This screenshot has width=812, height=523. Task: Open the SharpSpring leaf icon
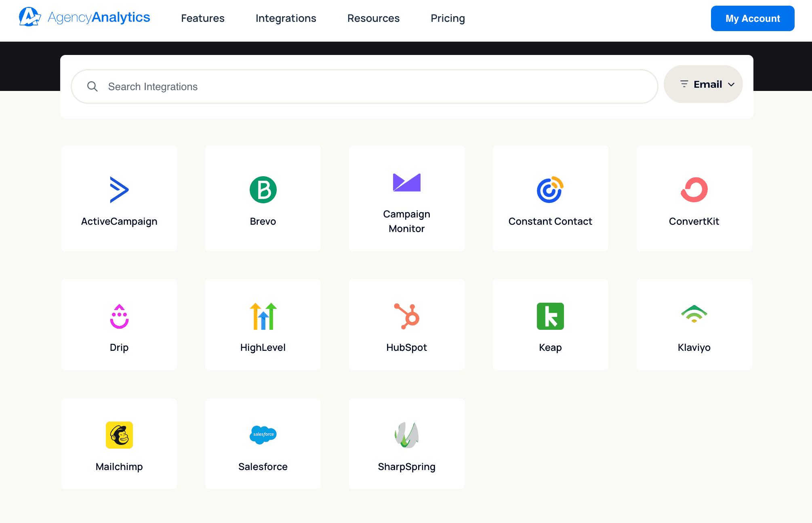[x=406, y=435]
